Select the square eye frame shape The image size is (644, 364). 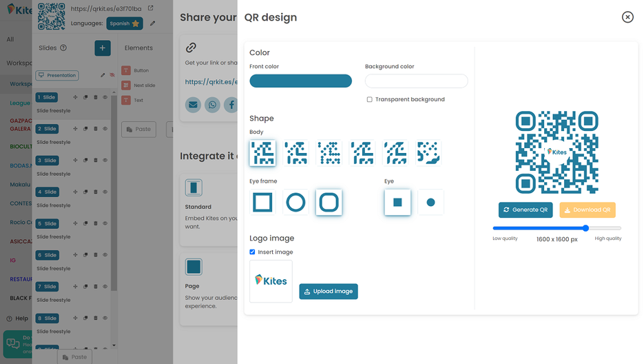262,202
